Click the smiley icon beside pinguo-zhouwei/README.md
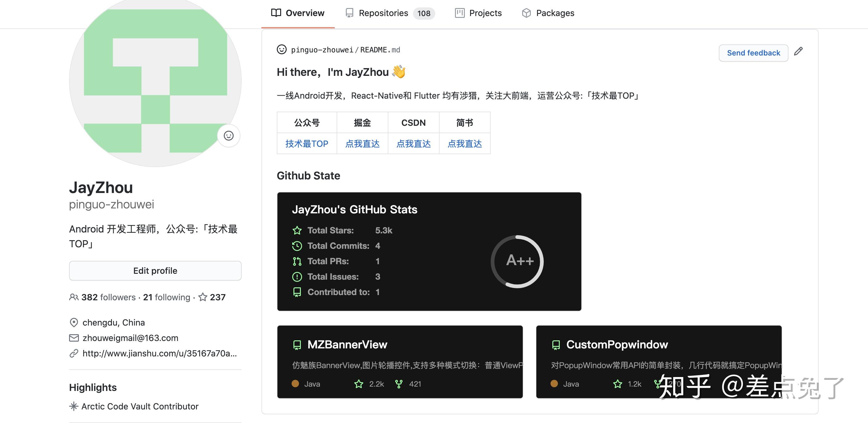The width and height of the screenshot is (868, 423). pyautogui.click(x=281, y=49)
